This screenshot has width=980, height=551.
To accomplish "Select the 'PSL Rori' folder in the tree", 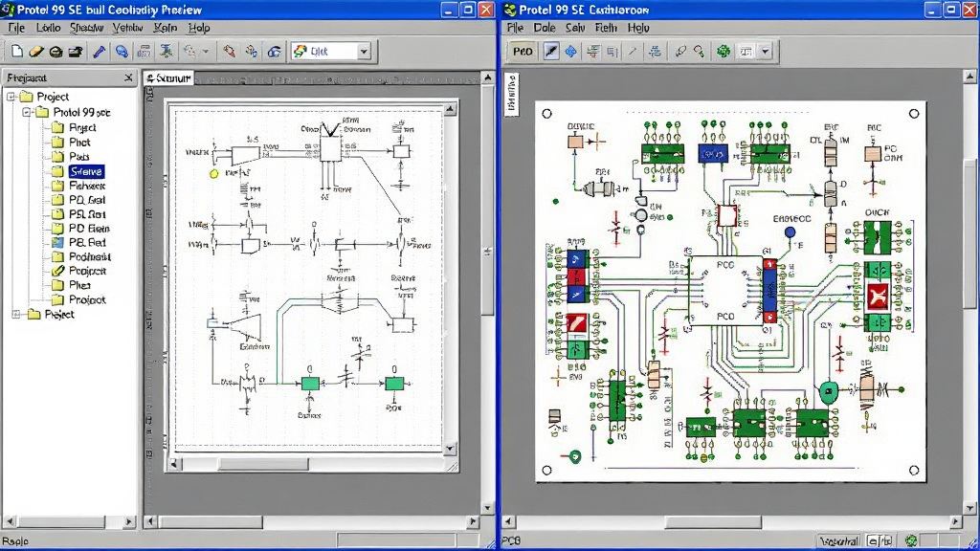I will pos(87,214).
